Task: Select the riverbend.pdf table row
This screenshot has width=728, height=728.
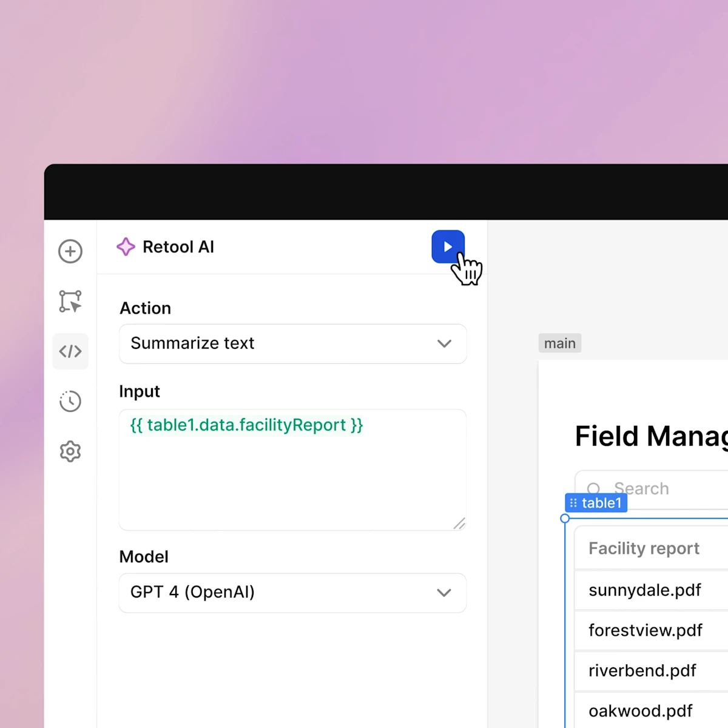Action: pos(642,670)
